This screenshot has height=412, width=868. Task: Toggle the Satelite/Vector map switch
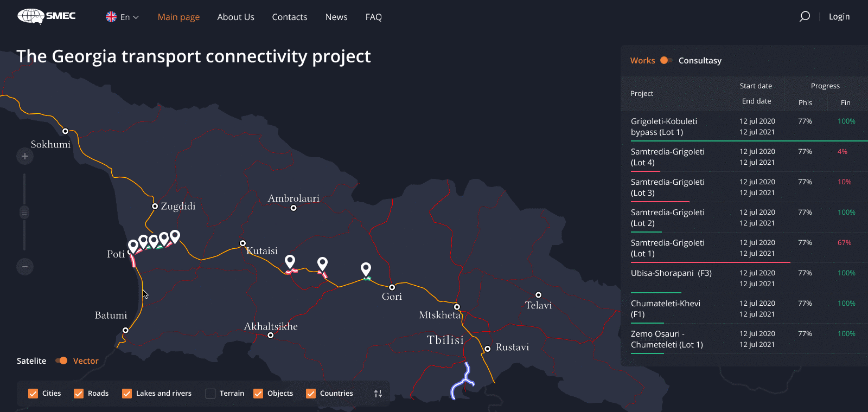click(61, 361)
